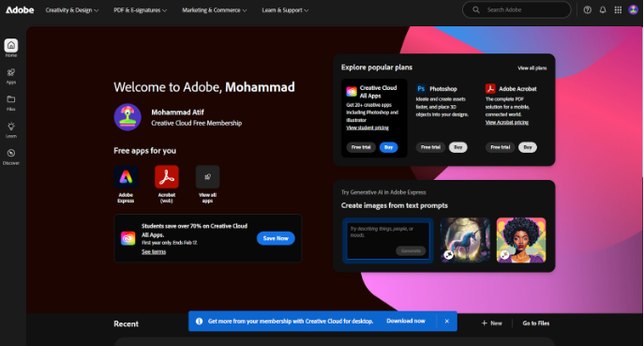
Task: Click Download now in banner
Action: [x=406, y=321]
